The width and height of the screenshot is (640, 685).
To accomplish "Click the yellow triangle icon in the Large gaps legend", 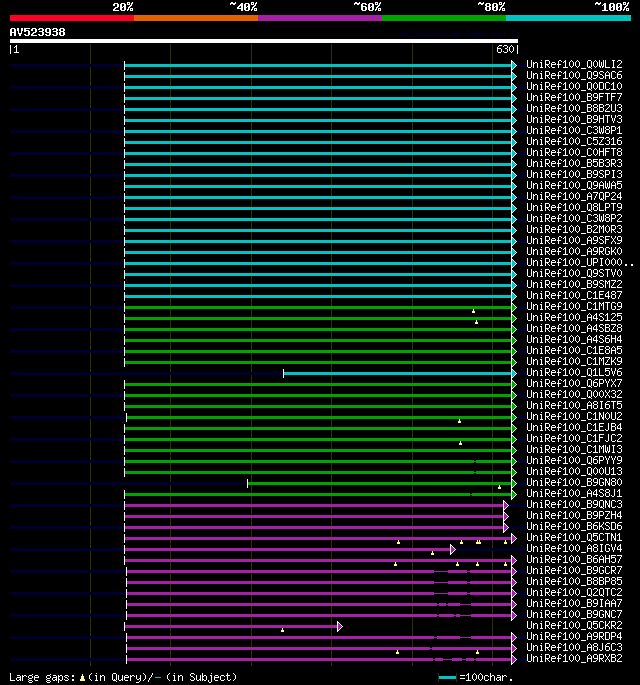I will pyautogui.click(x=82, y=678).
